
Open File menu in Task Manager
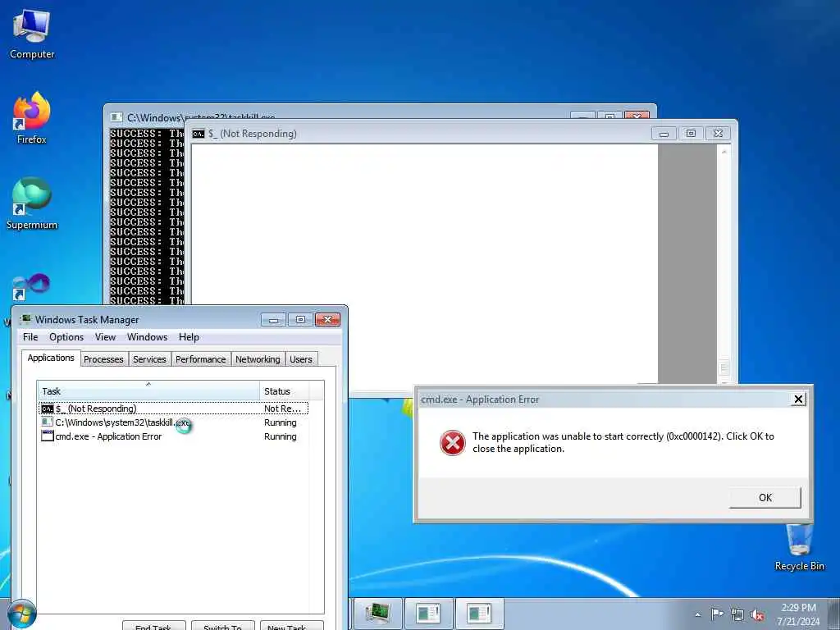click(x=30, y=337)
